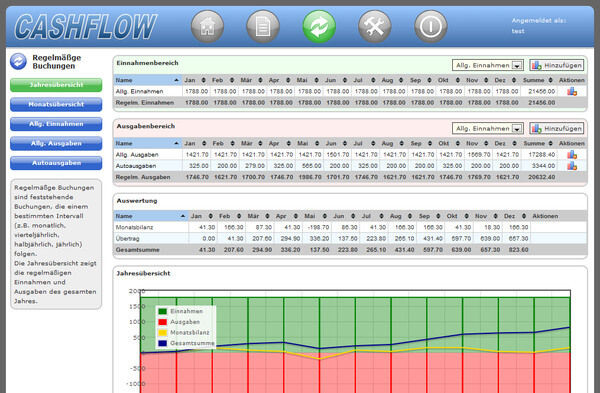The width and height of the screenshot is (600, 393).
Task: Click the Allg. Ausgaben row name in table
Action: 137,155
